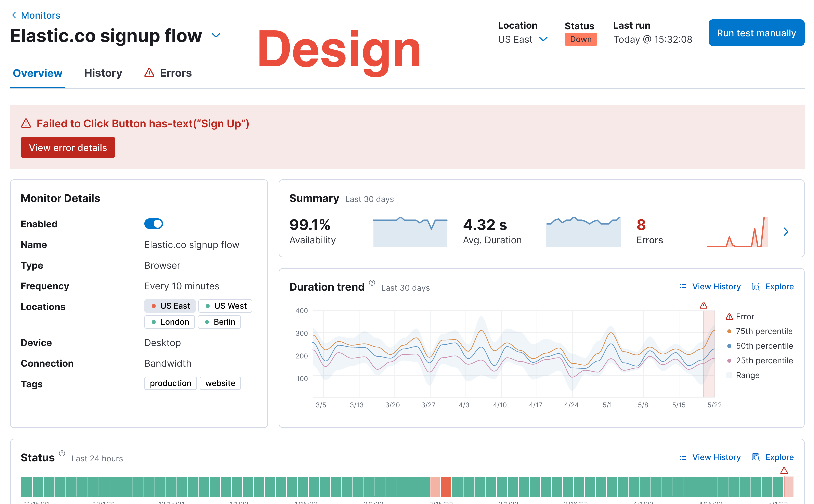The image size is (814, 504).
Task: Click the warning icon on the Errors tab
Action: pos(150,73)
